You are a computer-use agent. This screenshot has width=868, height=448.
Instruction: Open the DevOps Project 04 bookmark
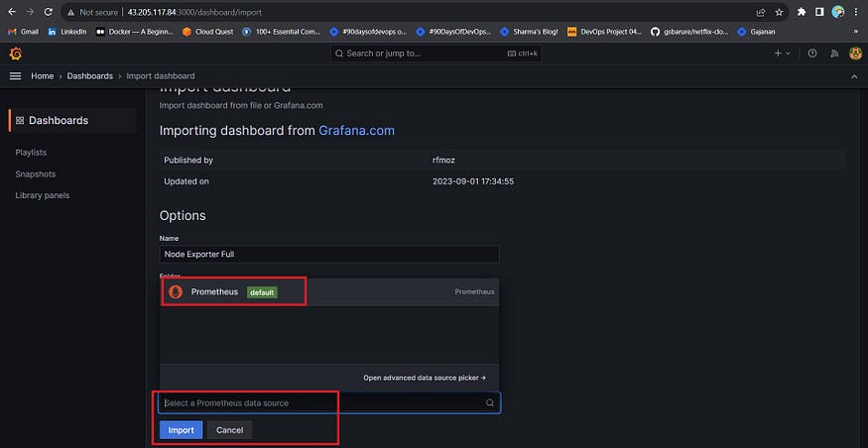pyautogui.click(x=604, y=32)
